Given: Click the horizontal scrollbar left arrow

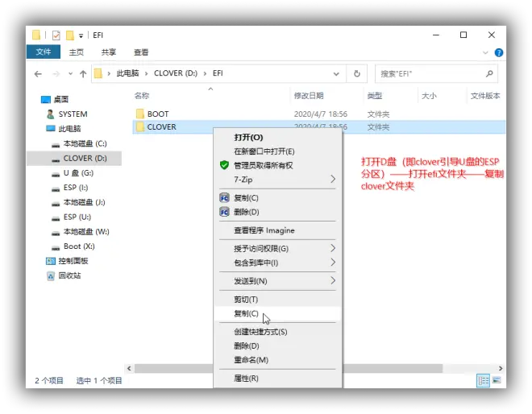Looking at the screenshot, I should tap(129, 368).
